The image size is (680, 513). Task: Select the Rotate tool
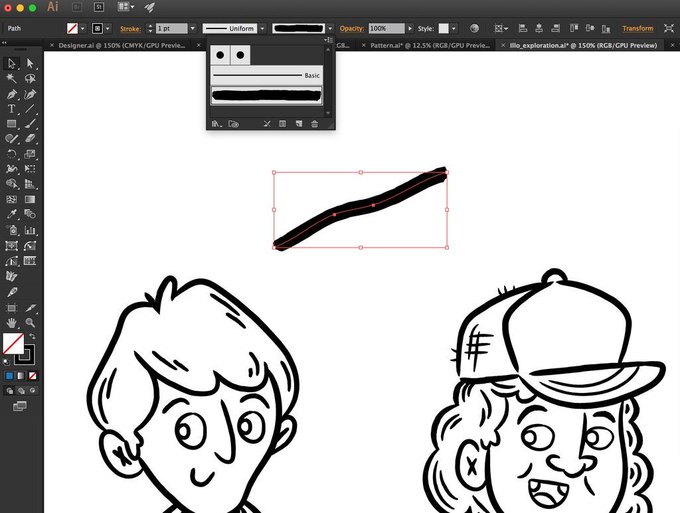(x=11, y=154)
